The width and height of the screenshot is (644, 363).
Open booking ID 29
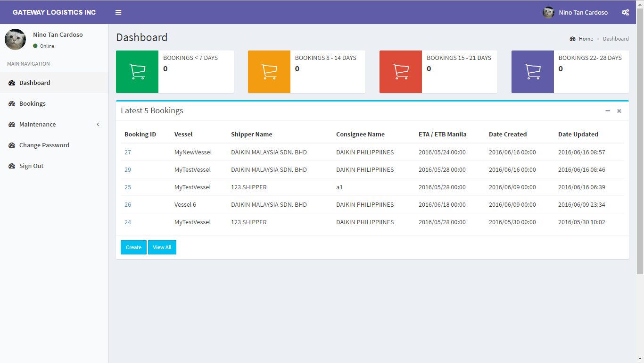tap(128, 169)
